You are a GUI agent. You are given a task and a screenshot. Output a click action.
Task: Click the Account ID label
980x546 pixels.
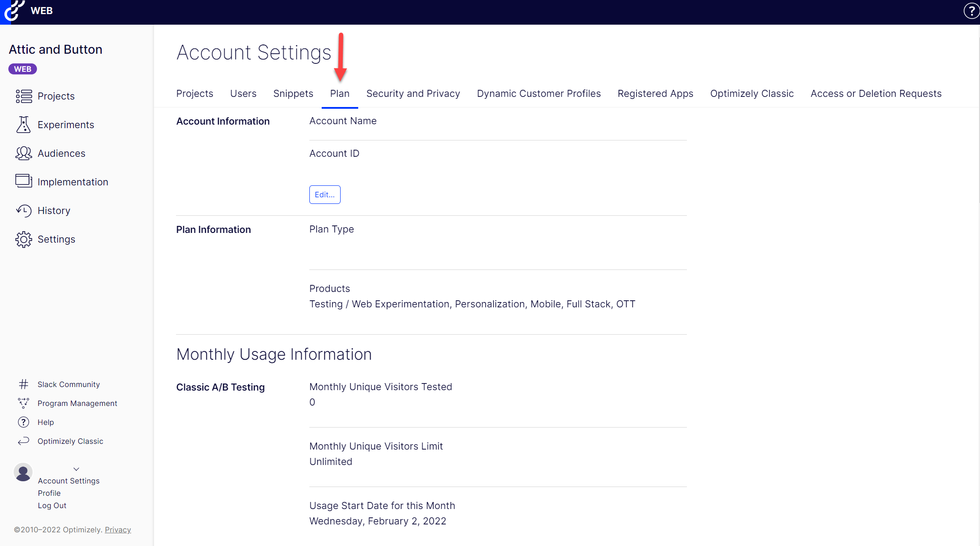coord(334,153)
